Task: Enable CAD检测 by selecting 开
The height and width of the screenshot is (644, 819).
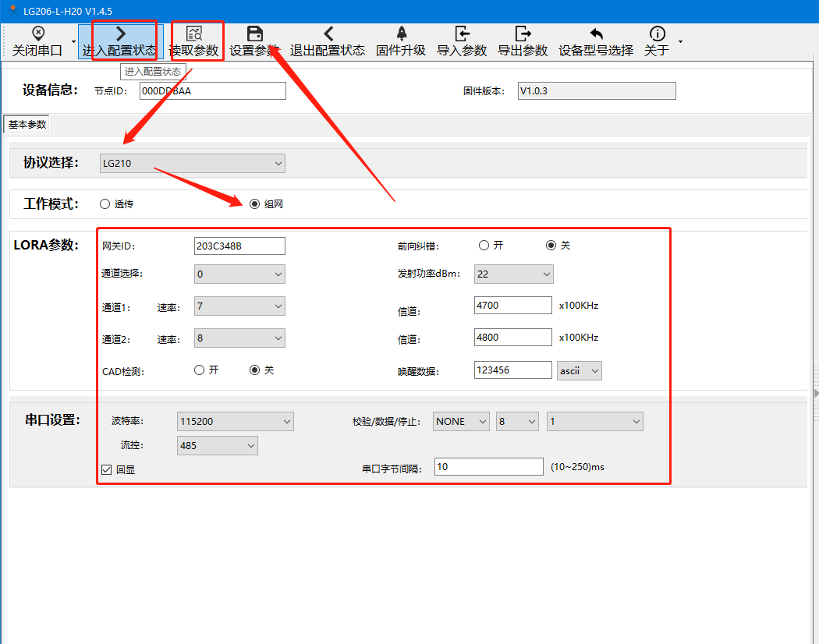Action: point(200,370)
